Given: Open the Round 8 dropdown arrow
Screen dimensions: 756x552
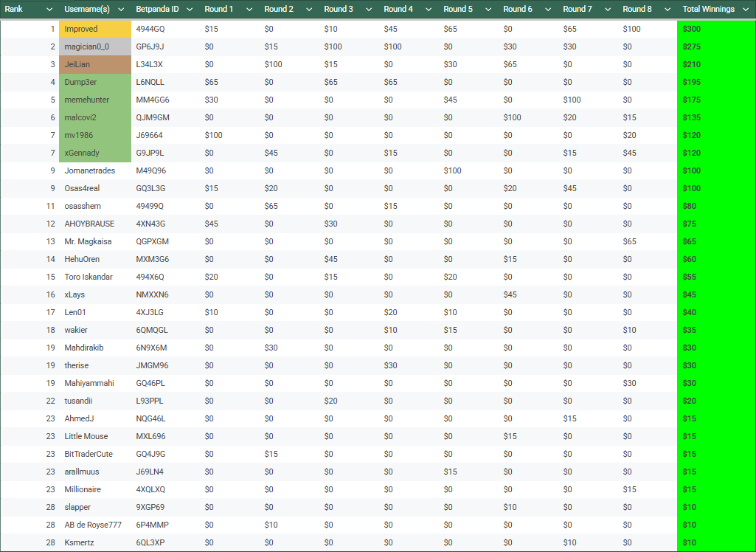Looking at the screenshot, I should (x=667, y=10).
